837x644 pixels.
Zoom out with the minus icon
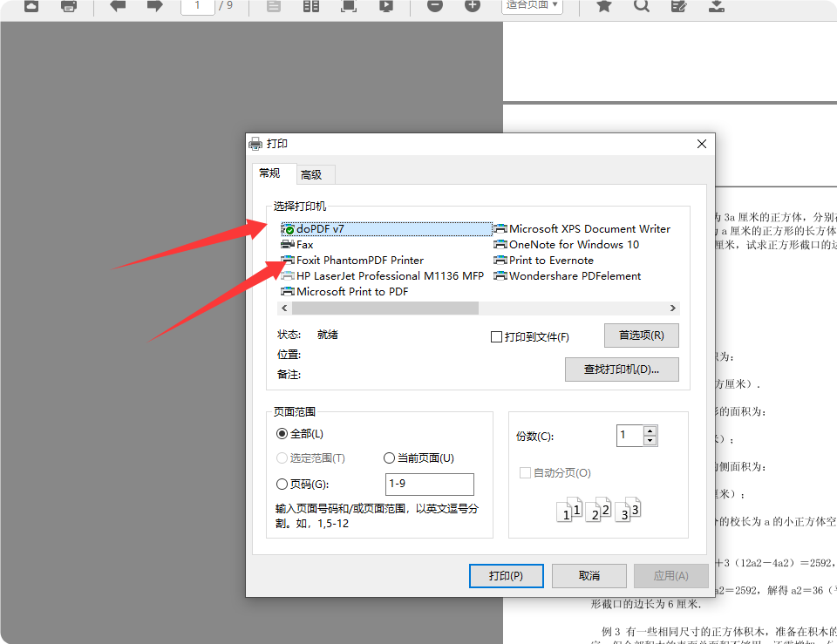coord(435,8)
